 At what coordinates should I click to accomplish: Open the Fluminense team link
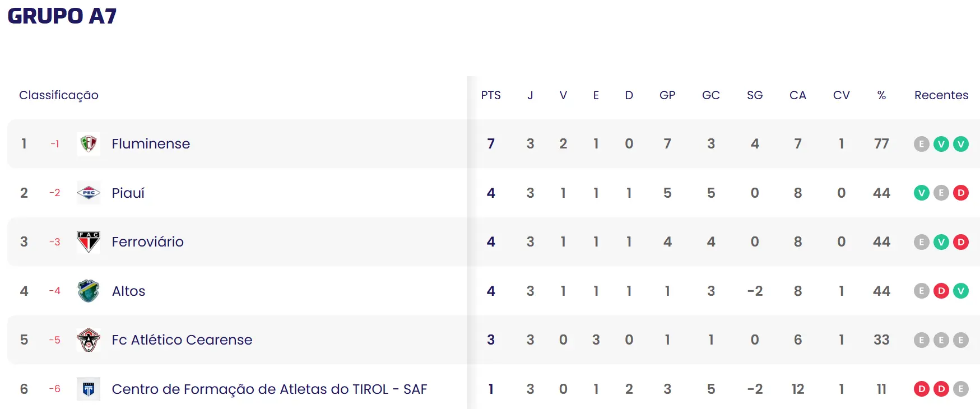click(151, 144)
